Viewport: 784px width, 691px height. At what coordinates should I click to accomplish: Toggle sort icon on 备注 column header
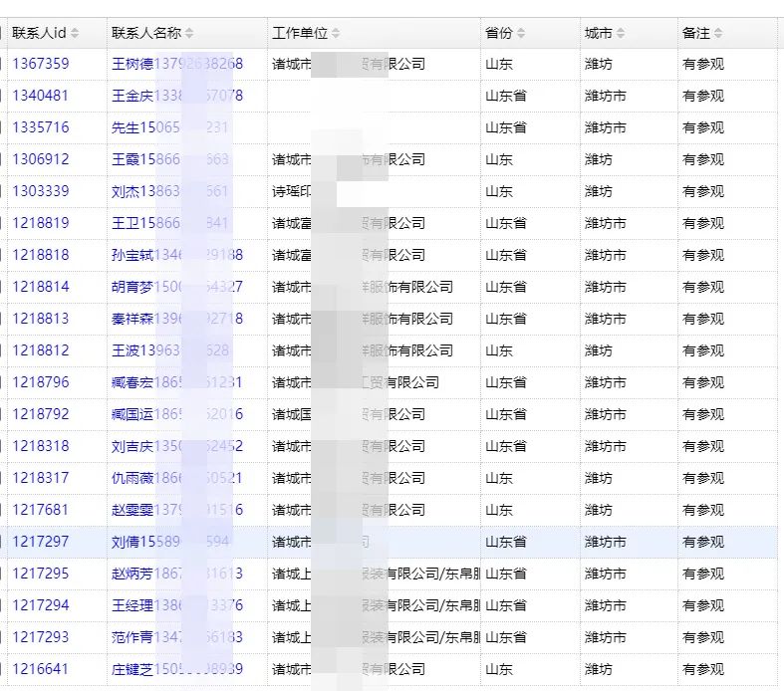718,33
